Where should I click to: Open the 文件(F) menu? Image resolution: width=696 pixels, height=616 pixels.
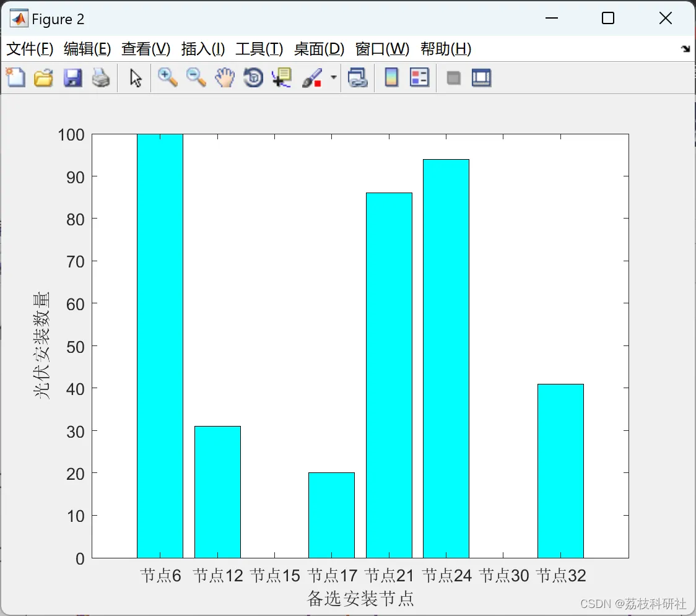(x=30, y=49)
